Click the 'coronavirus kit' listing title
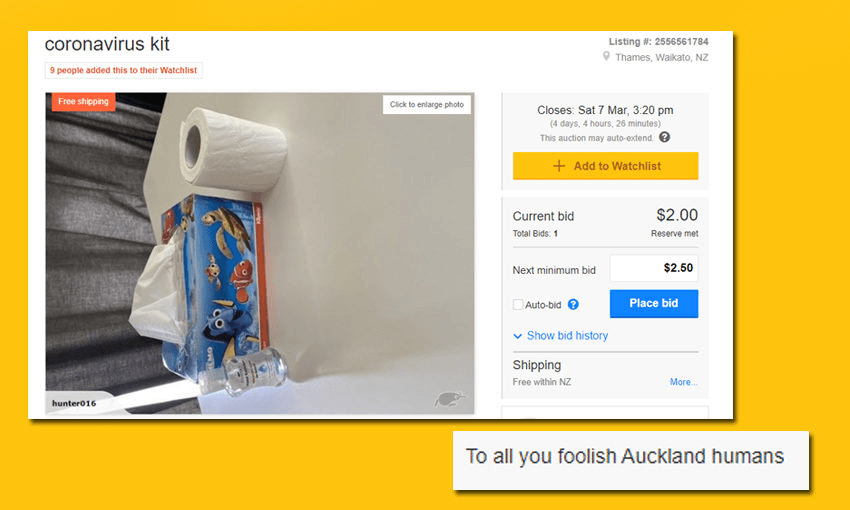The width and height of the screenshot is (850, 510). [x=107, y=44]
